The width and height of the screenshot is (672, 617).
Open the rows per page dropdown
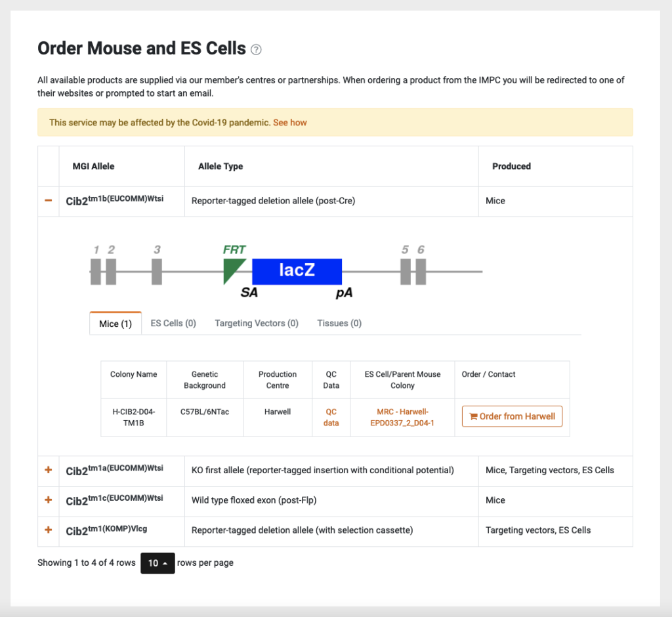[157, 563]
